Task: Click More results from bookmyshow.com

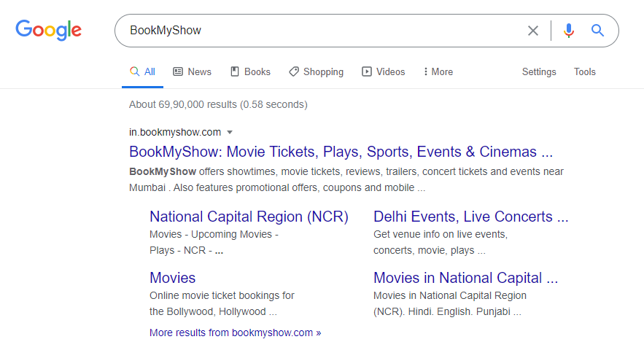Action: [x=236, y=332]
